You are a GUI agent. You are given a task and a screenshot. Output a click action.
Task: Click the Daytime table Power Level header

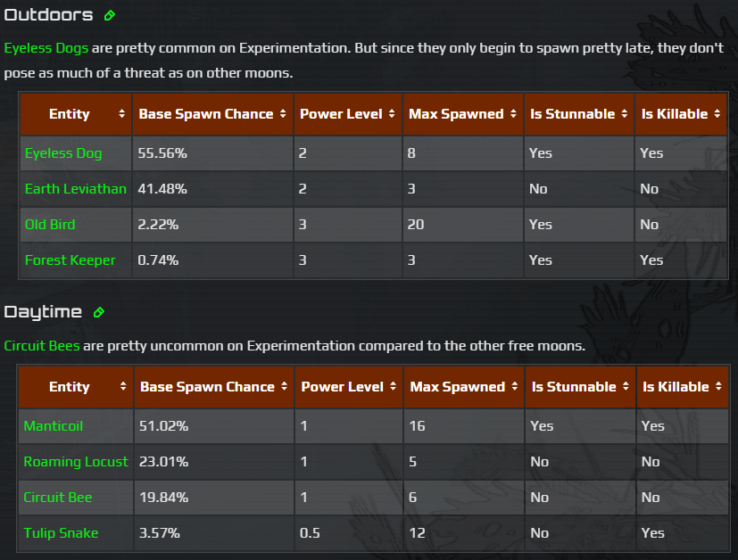coord(343,387)
